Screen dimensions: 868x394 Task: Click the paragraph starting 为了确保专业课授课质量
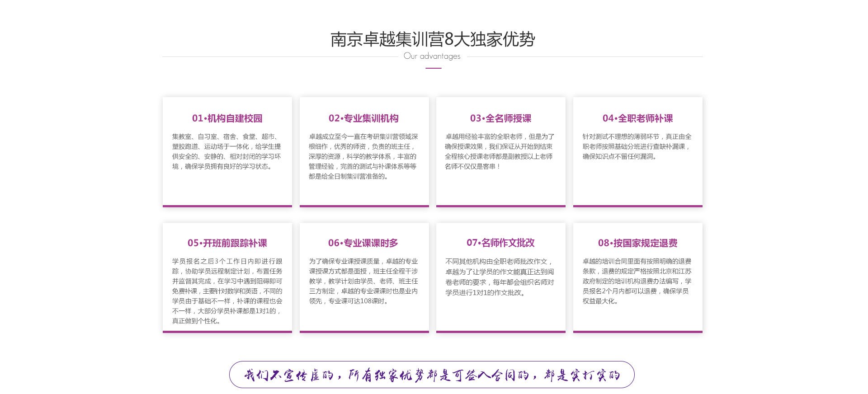[363, 281]
